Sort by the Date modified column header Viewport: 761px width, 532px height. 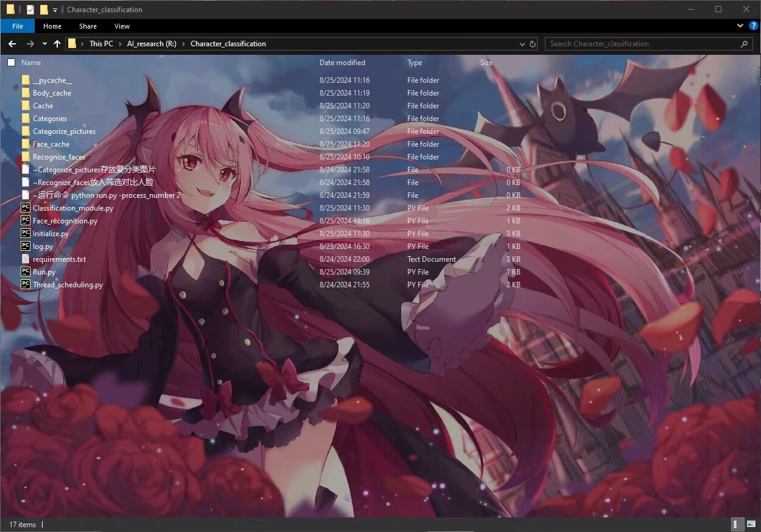coord(342,63)
